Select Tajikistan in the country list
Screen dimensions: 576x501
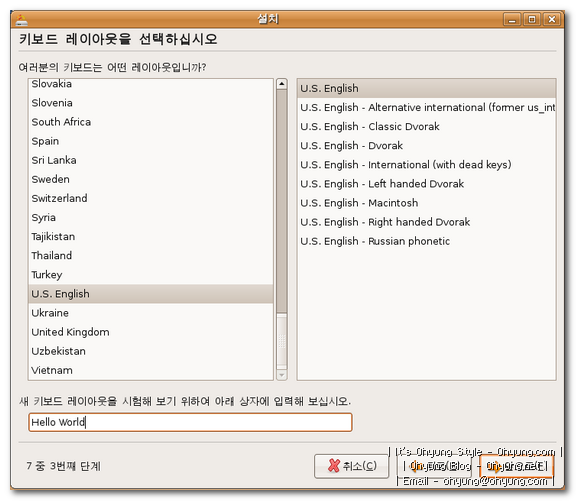click(151, 237)
